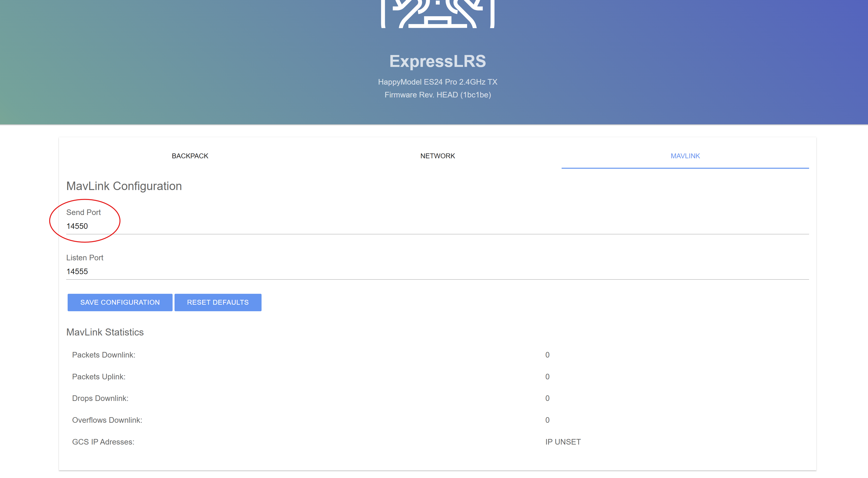The image size is (868, 478).
Task: Click the Packets Downlink statistic row
Action: 104,355
